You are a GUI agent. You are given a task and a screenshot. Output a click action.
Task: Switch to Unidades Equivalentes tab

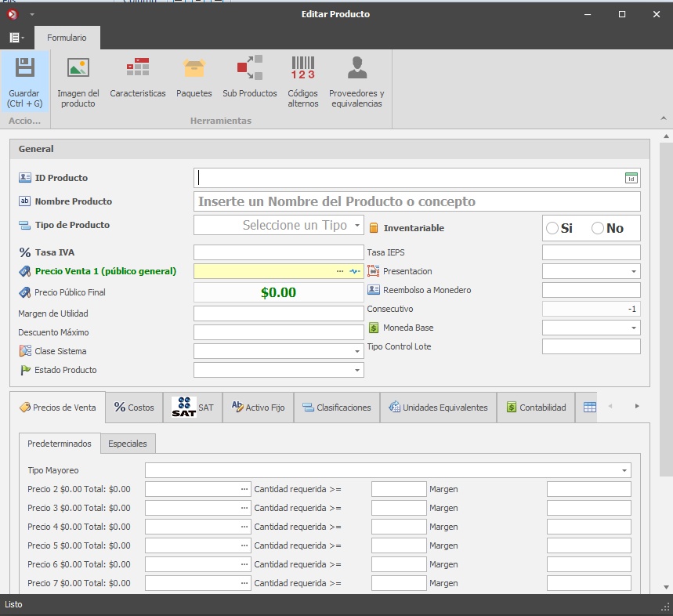click(438, 408)
